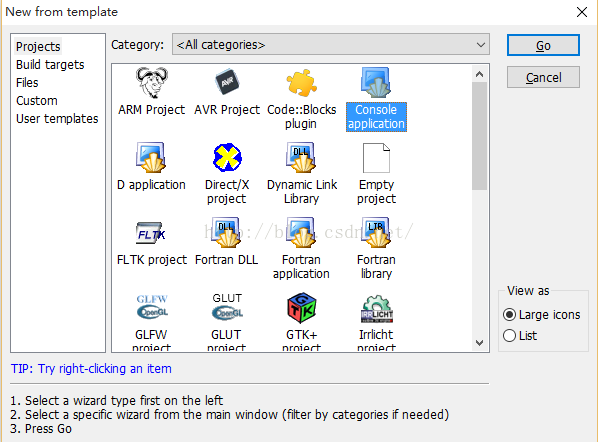Click the 'Console application' label text

376,117
